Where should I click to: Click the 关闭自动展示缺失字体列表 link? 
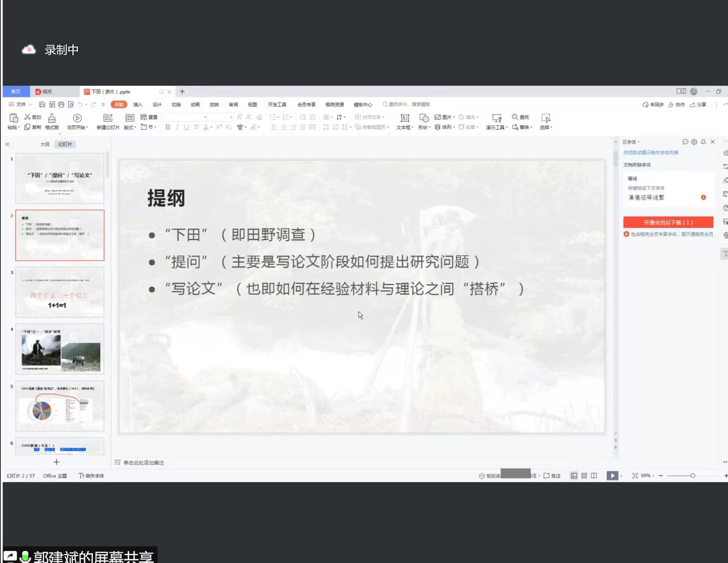(651, 153)
